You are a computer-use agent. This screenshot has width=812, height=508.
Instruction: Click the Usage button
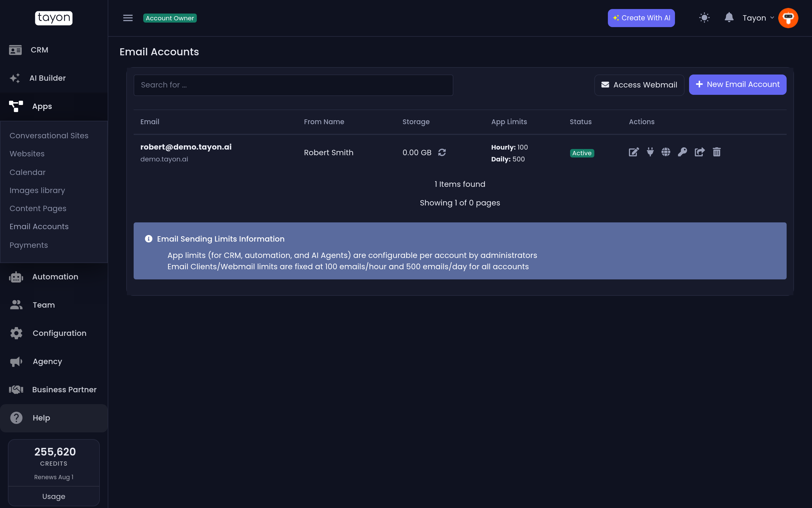[54, 496]
